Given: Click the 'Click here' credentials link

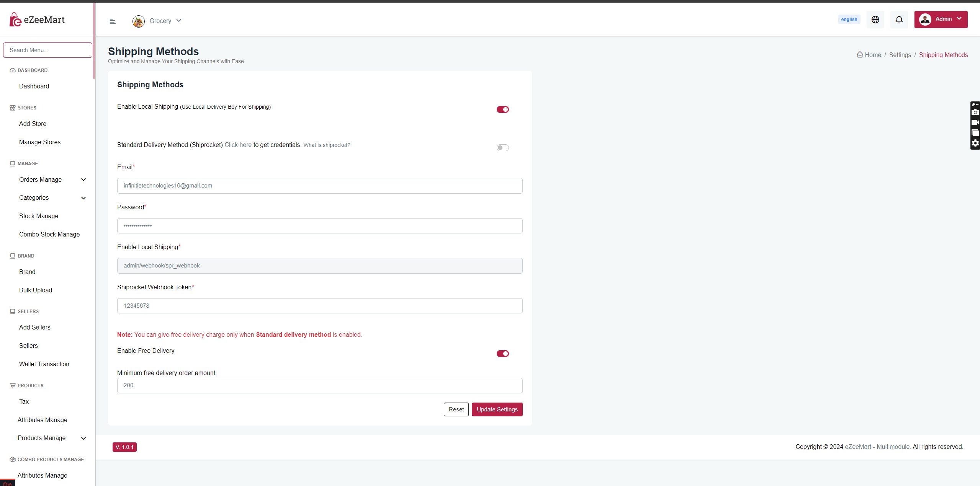Looking at the screenshot, I should point(238,145).
